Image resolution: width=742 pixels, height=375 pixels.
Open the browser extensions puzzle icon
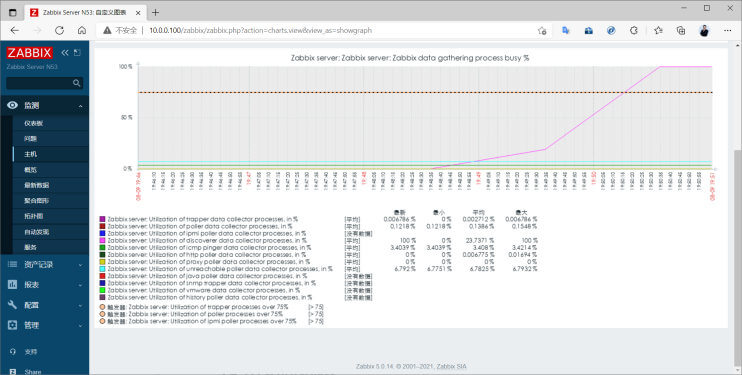click(x=634, y=30)
